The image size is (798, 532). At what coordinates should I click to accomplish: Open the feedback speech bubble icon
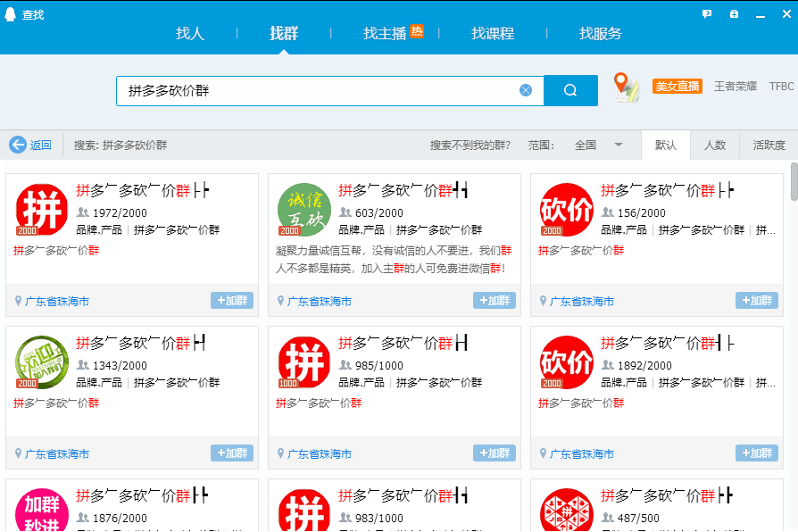click(x=707, y=14)
